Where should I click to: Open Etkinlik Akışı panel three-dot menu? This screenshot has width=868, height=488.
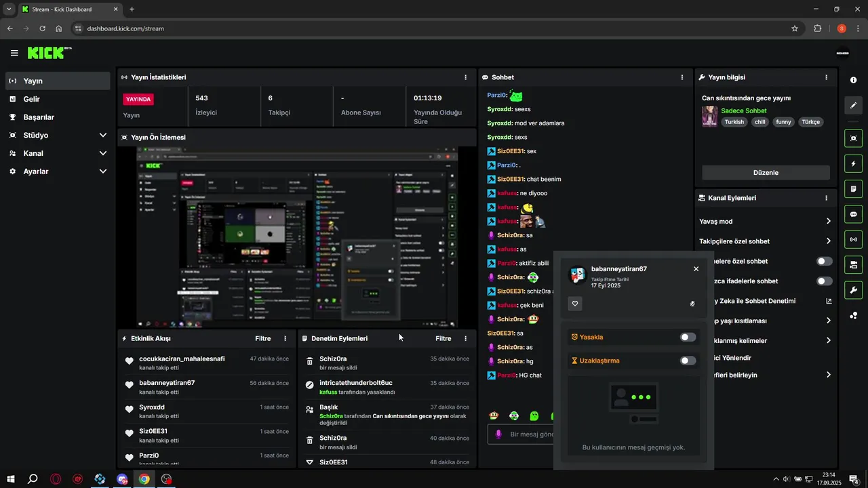point(285,338)
